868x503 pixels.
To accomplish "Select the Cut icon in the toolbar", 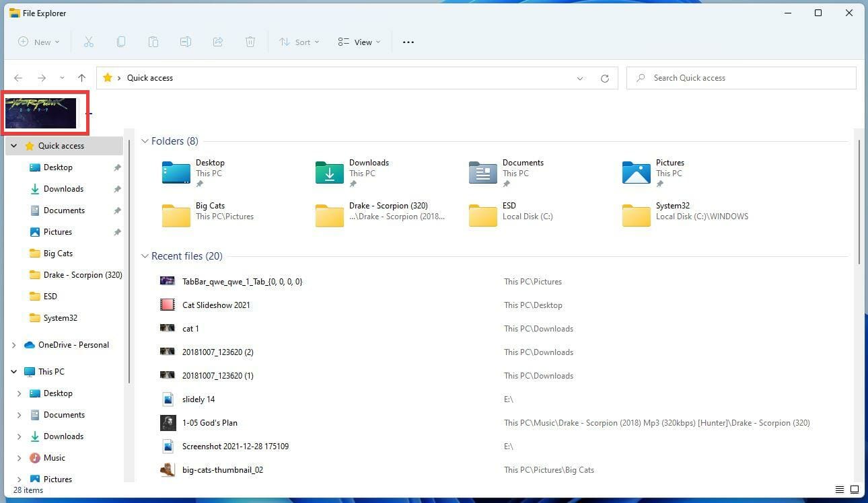I will point(88,42).
